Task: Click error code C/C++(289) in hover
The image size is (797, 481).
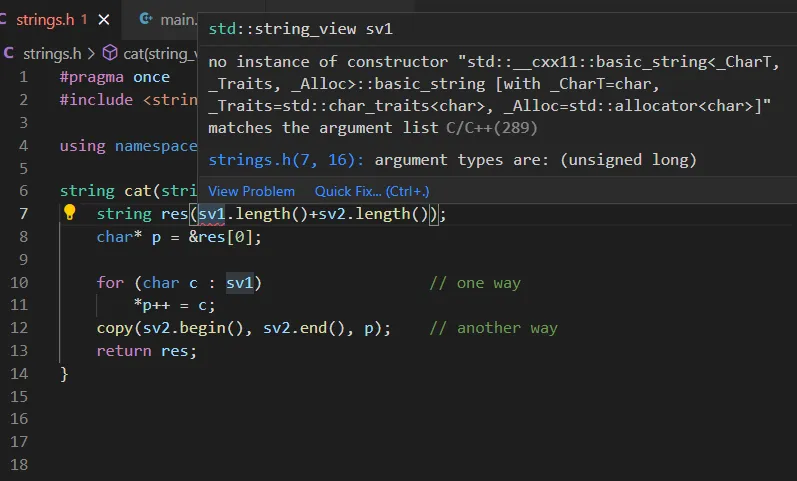Action: click(x=492, y=128)
